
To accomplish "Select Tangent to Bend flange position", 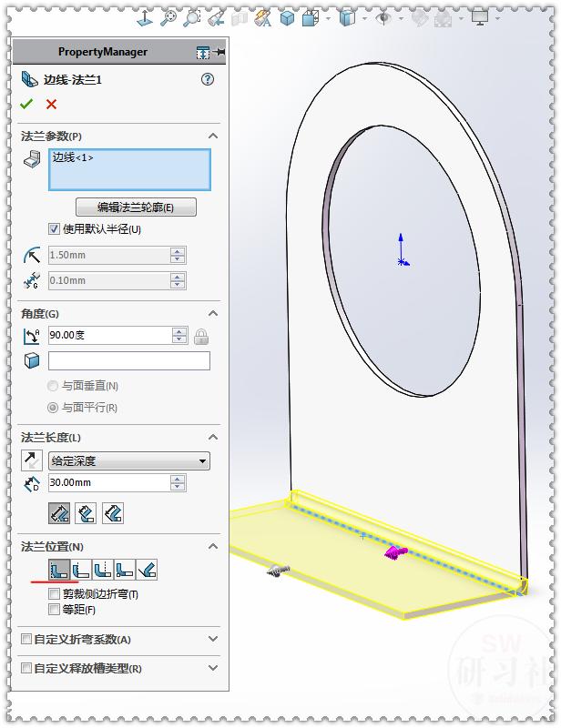I will [147, 570].
